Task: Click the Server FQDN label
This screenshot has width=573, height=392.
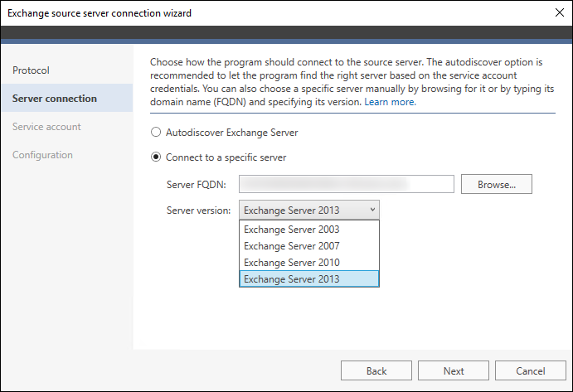Action: [x=197, y=185]
